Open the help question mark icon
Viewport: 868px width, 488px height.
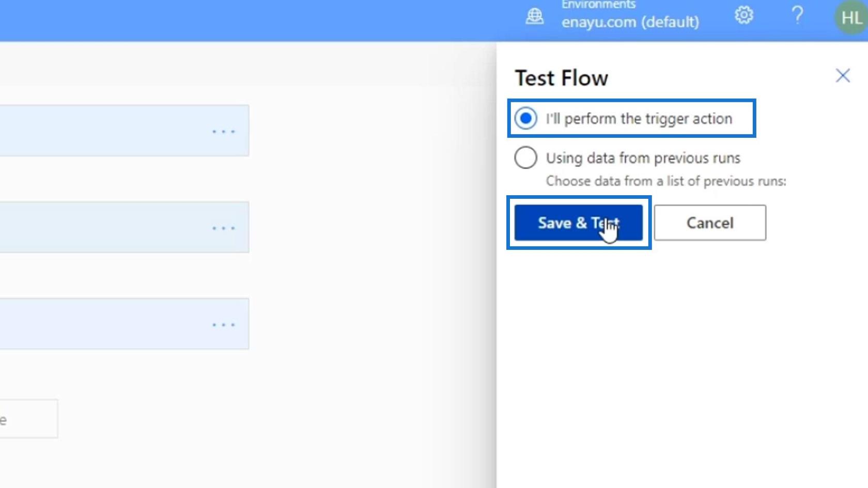coord(797,15)
